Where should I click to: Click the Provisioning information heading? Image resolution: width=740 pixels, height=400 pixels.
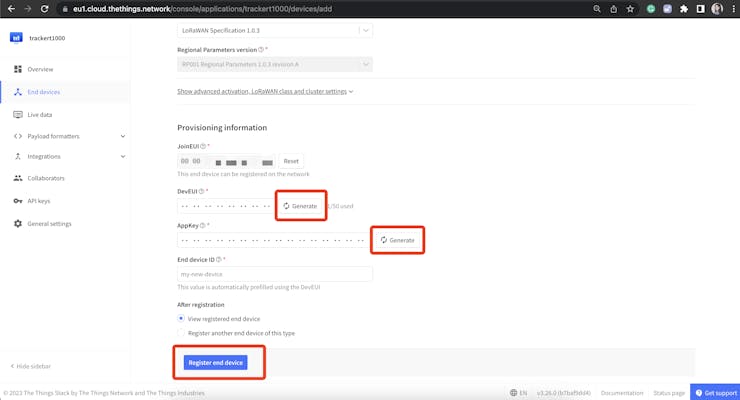click(x=222, y=128)
